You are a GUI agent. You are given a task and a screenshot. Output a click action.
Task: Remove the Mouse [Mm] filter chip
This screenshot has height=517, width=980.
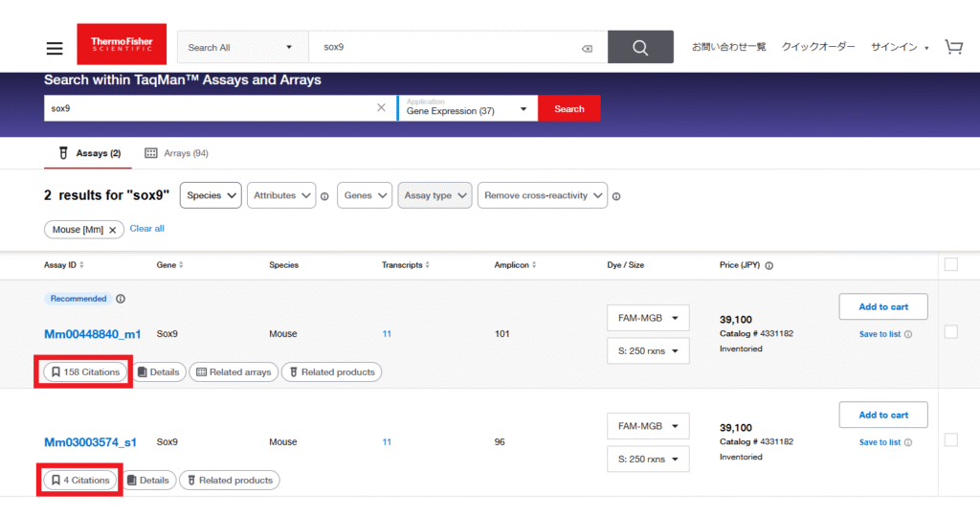[x=112, y=230]
